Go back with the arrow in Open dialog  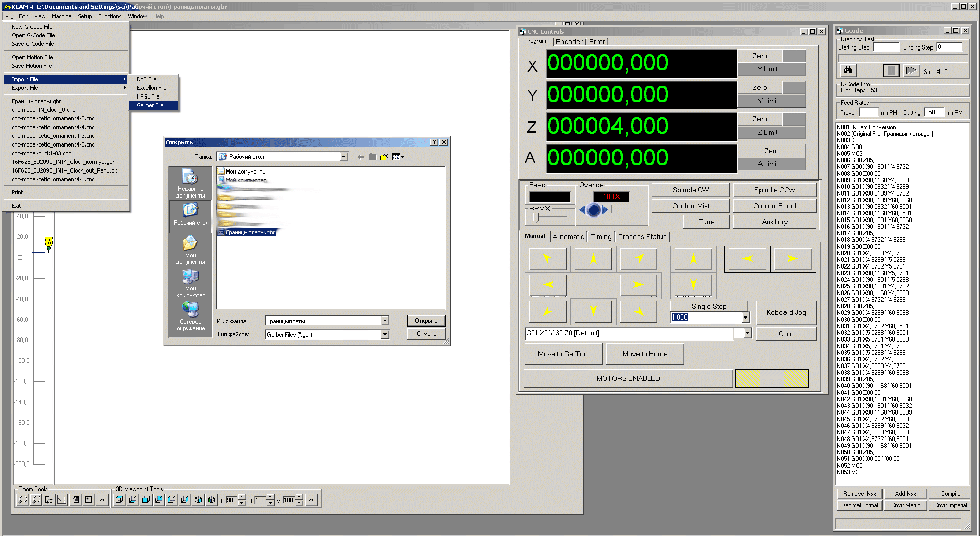[361, 157]
